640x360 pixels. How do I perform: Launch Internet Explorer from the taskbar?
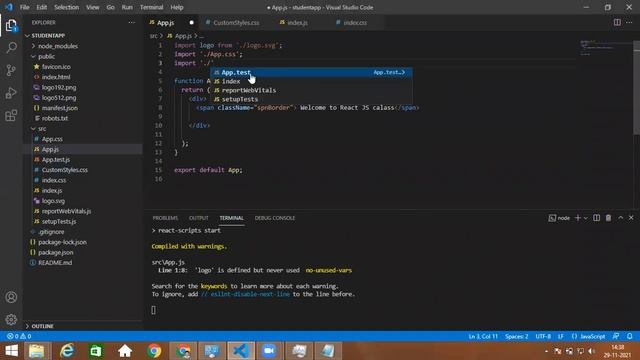pos(67,351)
